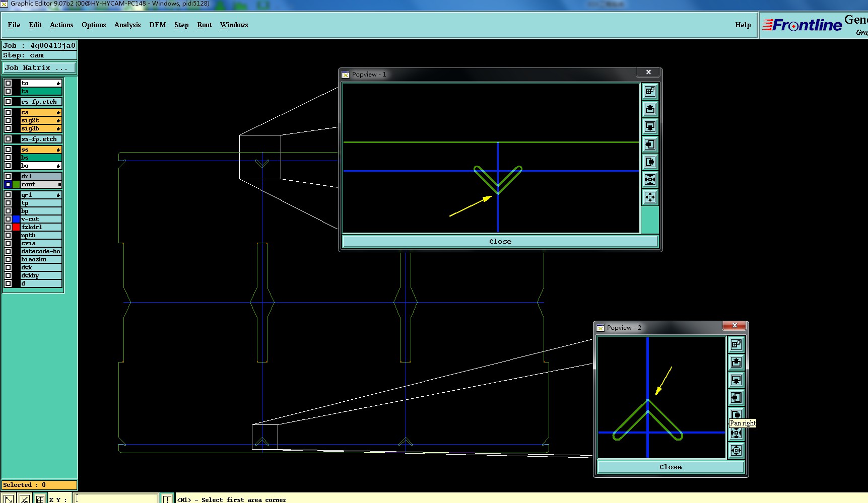The height and width of the screenshot is (503, 868).
Task: Pan right in Popview - 2
Action: [736, 414]
